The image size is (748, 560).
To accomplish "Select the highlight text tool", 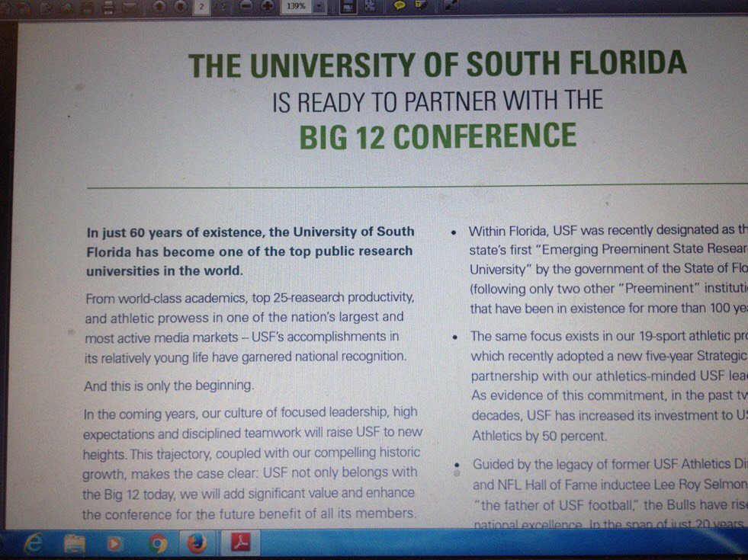I will (421, 6).
